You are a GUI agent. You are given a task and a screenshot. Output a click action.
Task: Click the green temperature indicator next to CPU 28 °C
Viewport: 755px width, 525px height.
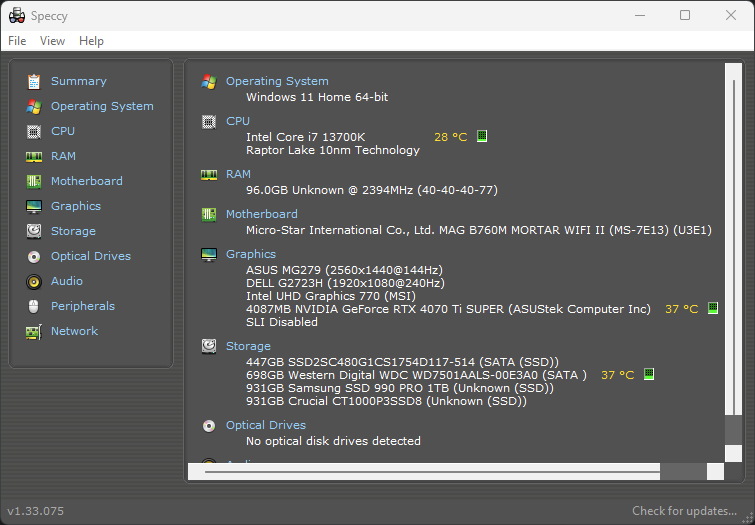coord(482,136)
